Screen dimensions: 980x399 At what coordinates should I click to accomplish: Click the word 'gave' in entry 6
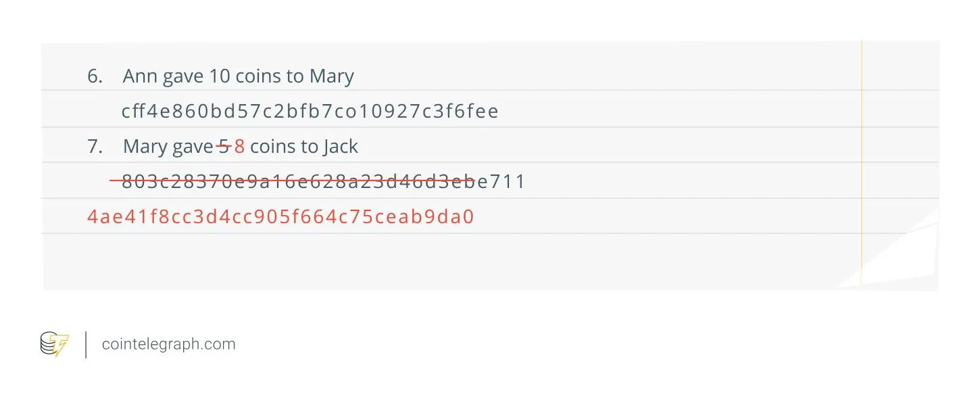(183, 77)
